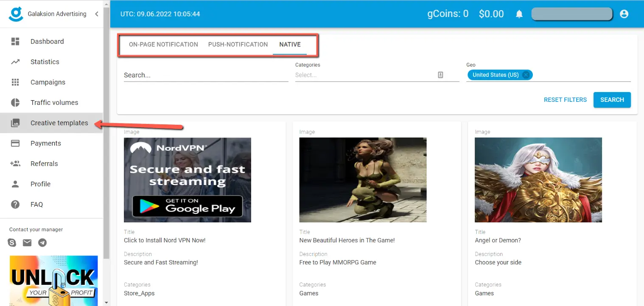This screenshot has width=644, height=306.
Task: Click in the Search text field
Action: [206, 75]
